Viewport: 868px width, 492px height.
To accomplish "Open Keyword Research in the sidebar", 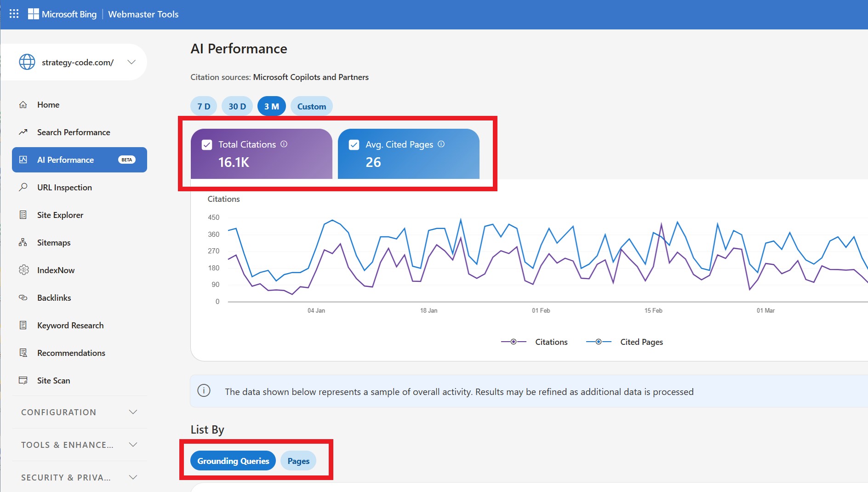I will [70, 325].
